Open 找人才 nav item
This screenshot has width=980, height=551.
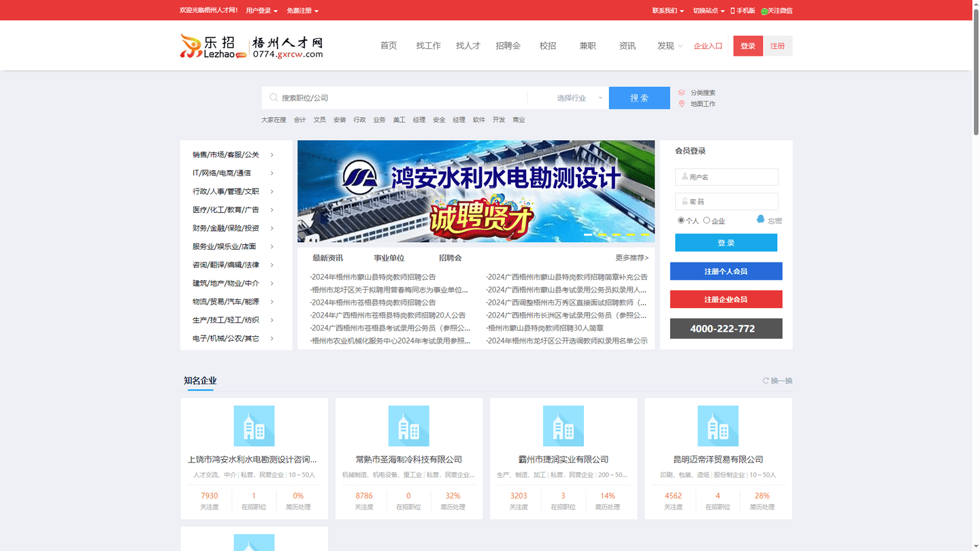(x=468, y=46)
